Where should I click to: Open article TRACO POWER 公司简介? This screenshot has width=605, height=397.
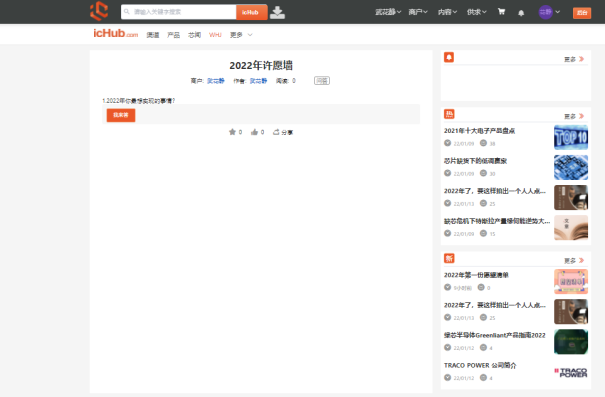click(x=480, y=365)
